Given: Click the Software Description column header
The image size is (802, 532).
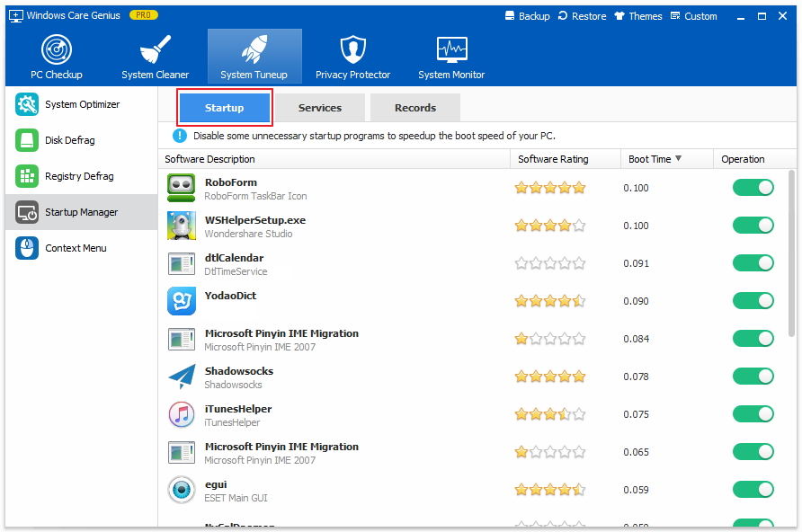Looking at the screenshot, I should pyautogui.click(x=334, y=159).
